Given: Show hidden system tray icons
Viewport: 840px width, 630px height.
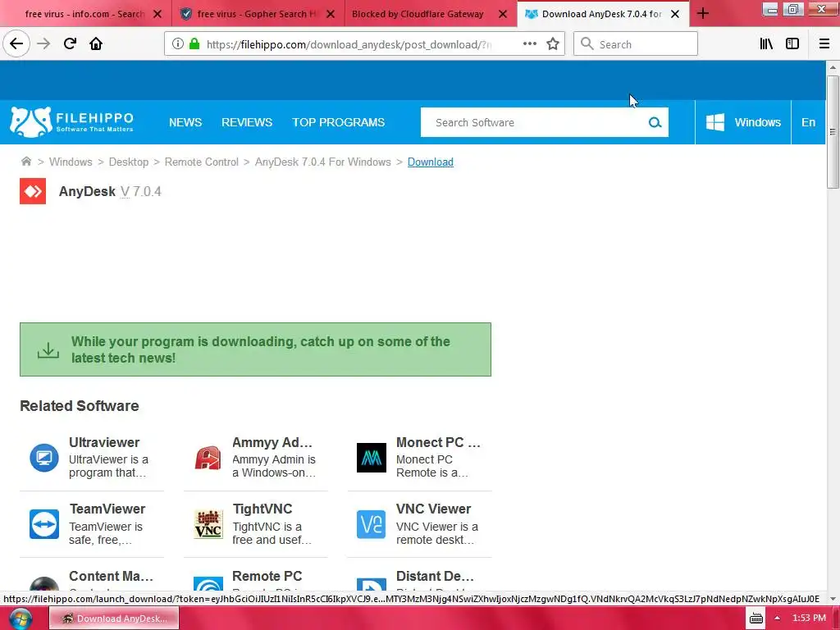Looking at the screenshot, I should click(778, 619).
